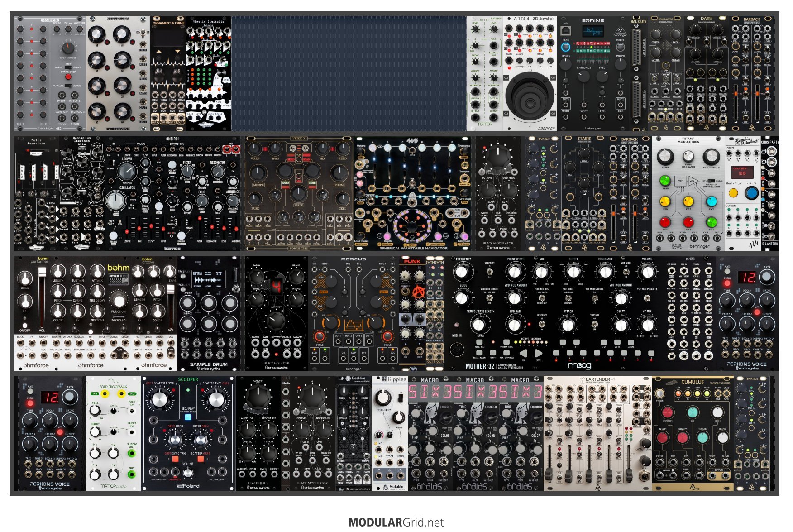Select the Mimetic Digitalis module
The height and width of the screenshot is (532, 793).
(209, 73)
